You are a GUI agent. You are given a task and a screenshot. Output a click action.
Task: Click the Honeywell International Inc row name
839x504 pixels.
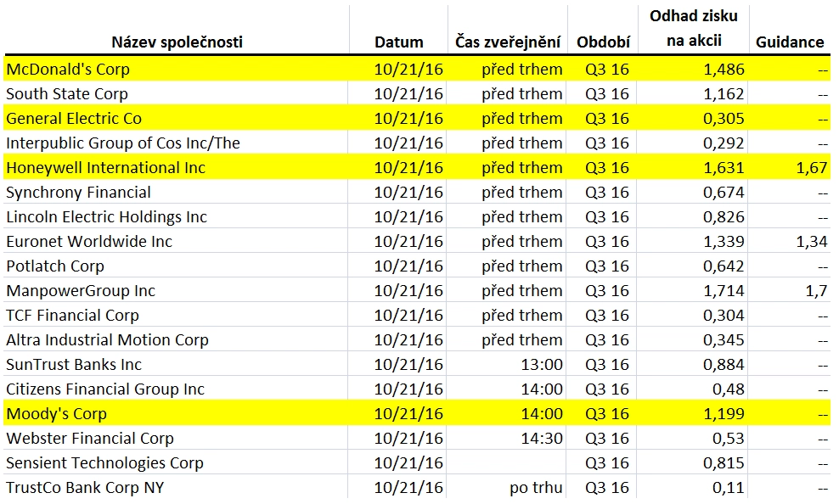[105, 168]
